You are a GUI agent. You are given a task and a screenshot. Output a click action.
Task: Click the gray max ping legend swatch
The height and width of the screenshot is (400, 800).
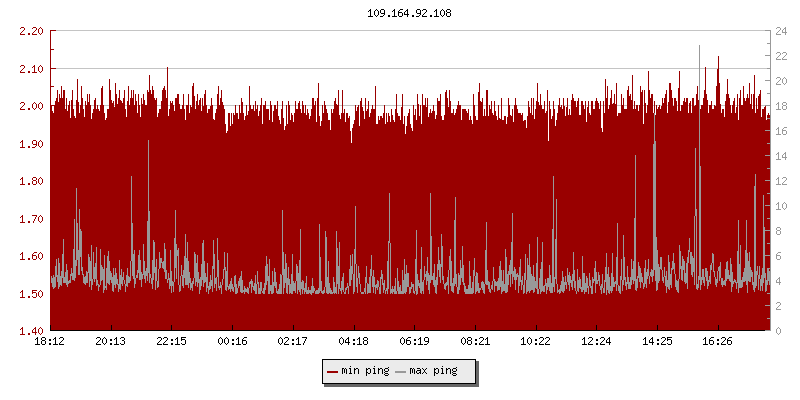400,372
